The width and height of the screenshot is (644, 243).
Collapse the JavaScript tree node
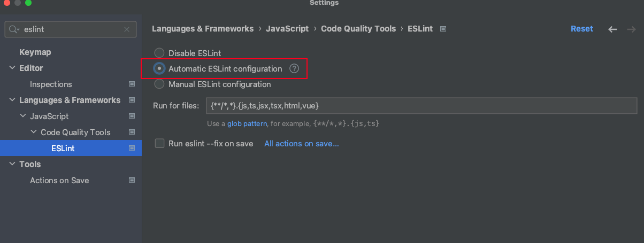[x=23, y=116]
